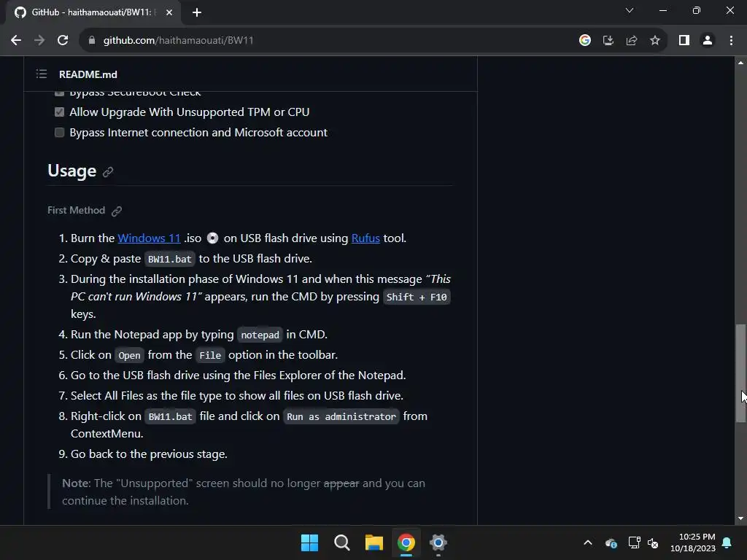Open the Windows 11 link
This screenshot has height=560, width=747.
[x=149, y=238]
